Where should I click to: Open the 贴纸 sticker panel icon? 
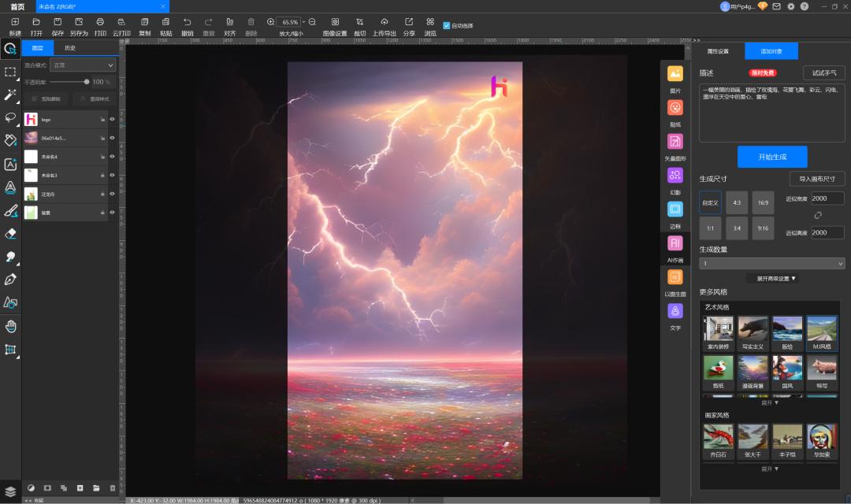[x=675, y=108]
